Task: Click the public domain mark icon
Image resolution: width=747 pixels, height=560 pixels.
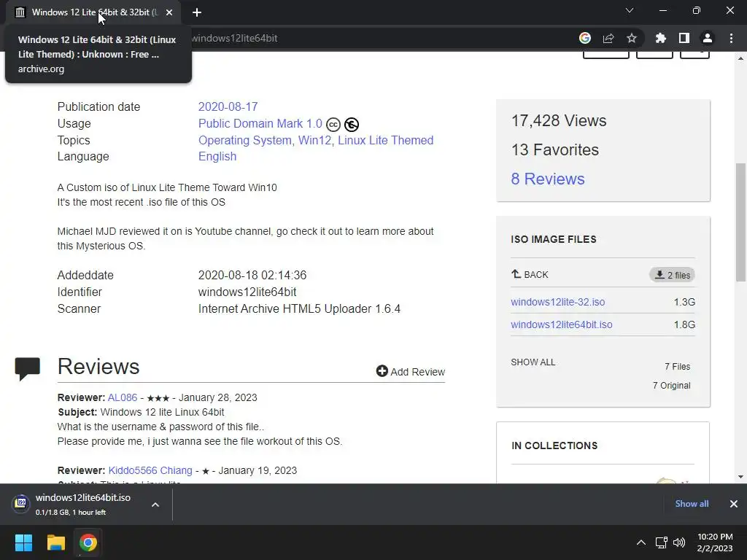Action: 352,125
